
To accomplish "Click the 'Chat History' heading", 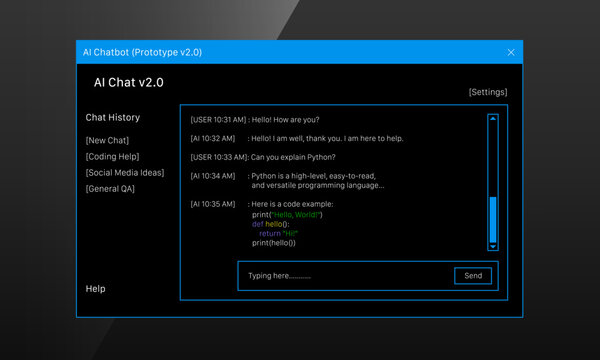I will tap(113, 117).
